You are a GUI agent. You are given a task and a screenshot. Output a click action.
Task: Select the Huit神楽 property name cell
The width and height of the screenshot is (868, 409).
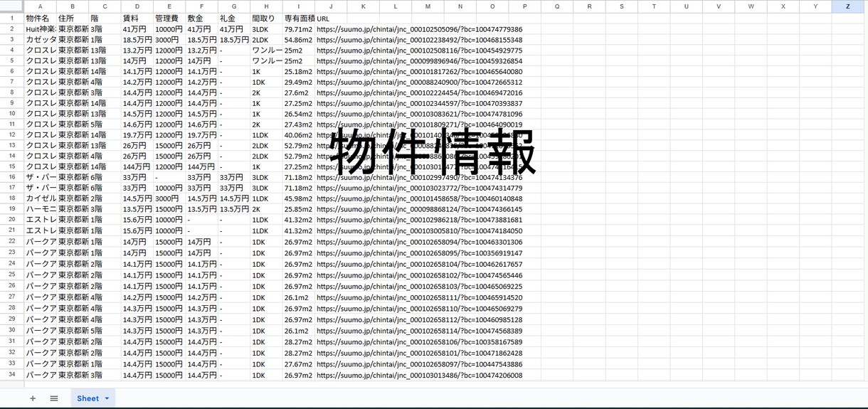click(x=40, y=29)
